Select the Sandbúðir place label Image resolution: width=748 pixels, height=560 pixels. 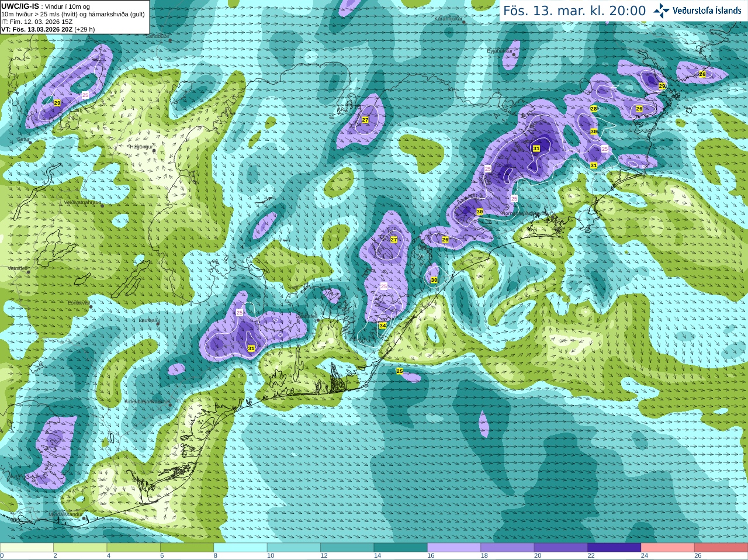(157, 36)
